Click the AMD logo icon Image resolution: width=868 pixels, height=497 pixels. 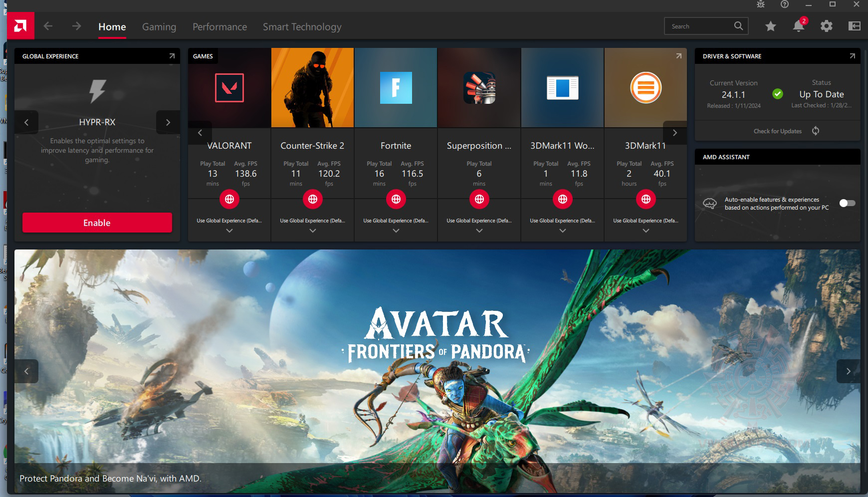[20, 26]
